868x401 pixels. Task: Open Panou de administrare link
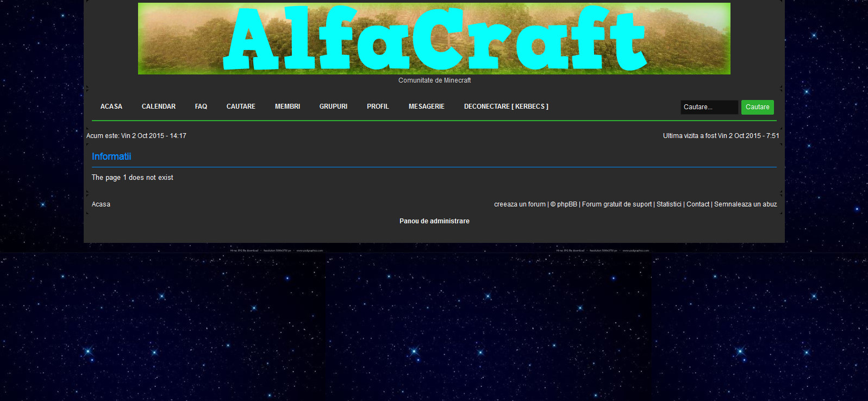click(x=434, y=221)
